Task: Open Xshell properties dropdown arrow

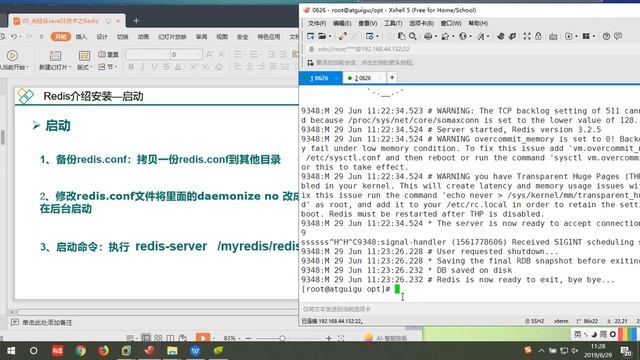Action: (378, 37)
